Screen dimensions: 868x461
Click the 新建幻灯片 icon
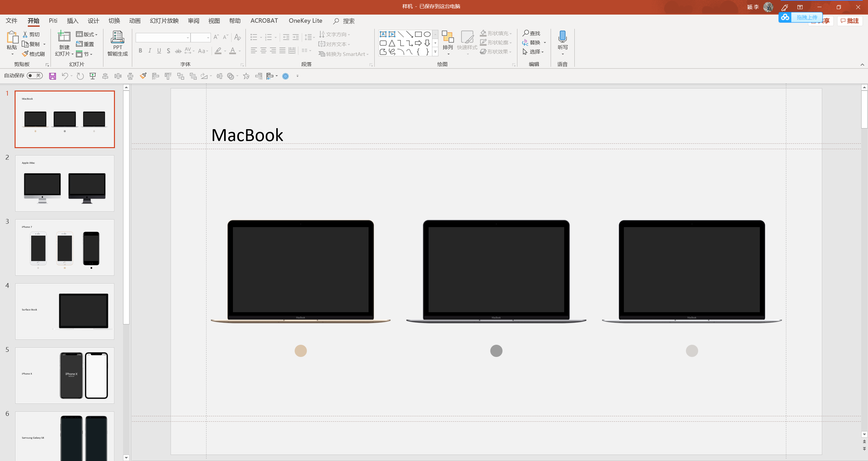pyautogui.click(x=64, y=37)
